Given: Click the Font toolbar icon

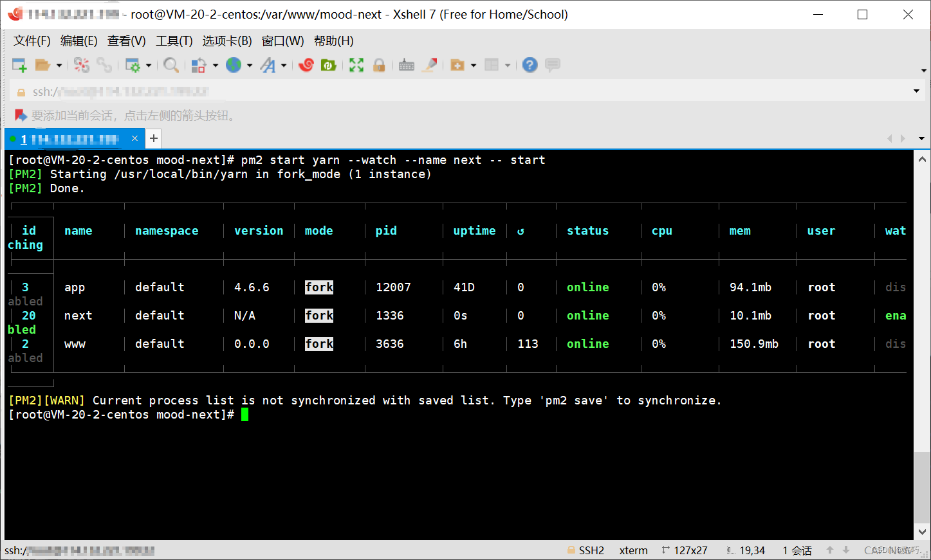Looking at the screenshot, I should pos(268,65).
